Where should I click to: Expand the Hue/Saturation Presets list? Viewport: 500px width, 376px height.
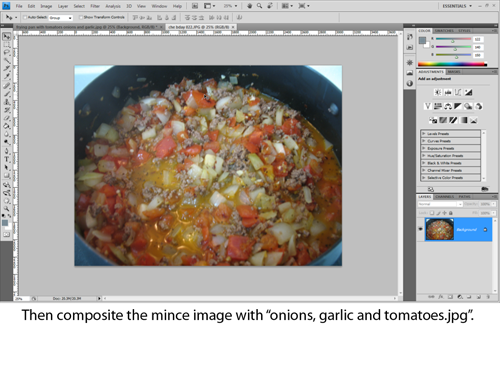(x=450, y=156)
